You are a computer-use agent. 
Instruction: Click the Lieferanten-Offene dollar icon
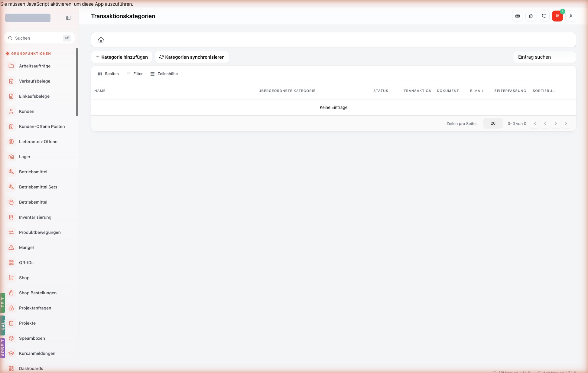(11, 142)
